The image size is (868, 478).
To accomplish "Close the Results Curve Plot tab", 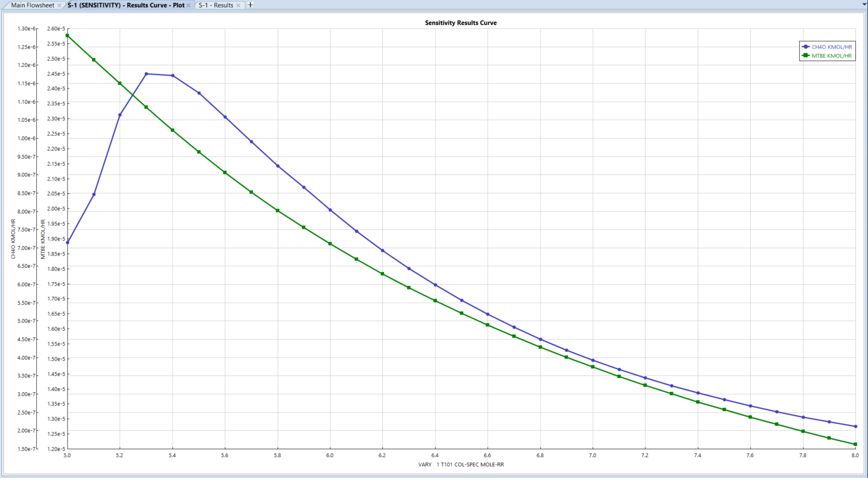I will click(x=189, y=5).
